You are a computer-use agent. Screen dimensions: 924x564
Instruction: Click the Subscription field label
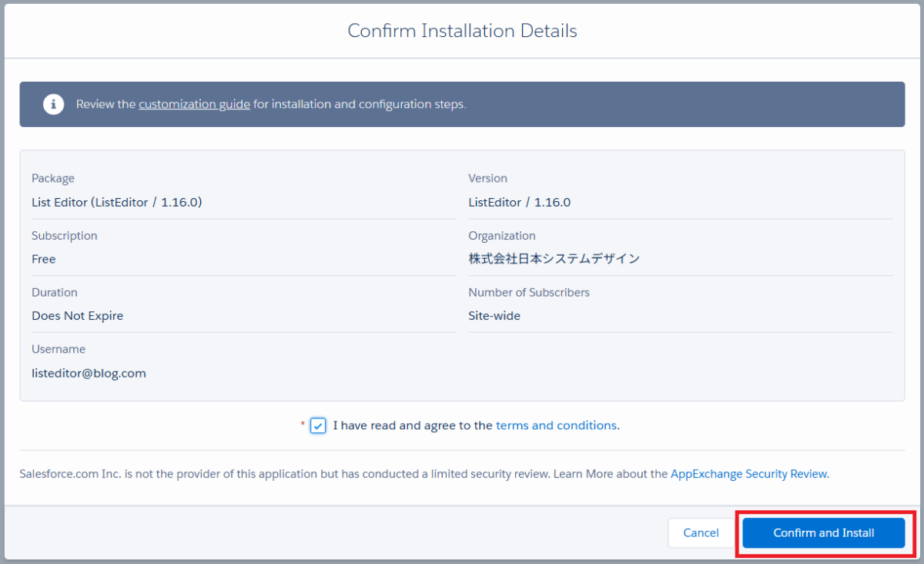click(65, 236)
